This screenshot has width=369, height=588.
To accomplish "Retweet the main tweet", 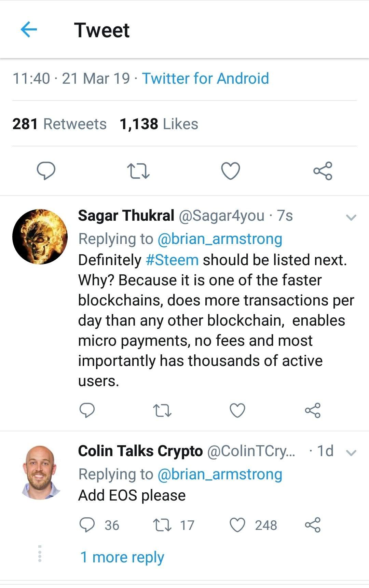I will click(x=138, y=171).
